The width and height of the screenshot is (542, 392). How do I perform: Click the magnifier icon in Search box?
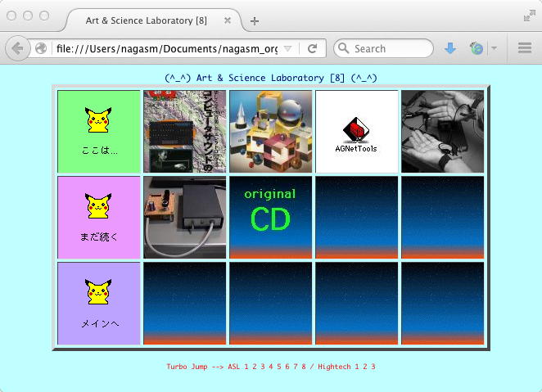(x=343, y=48)
